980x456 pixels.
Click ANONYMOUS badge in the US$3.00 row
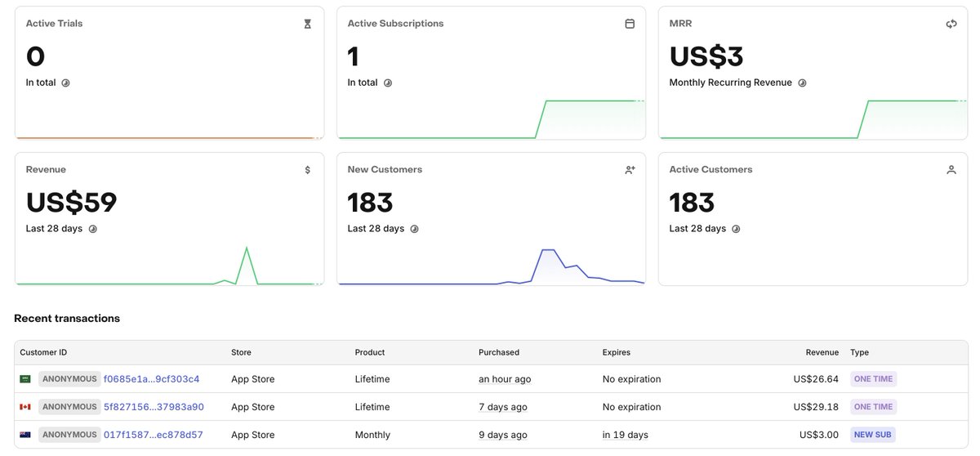tap(69, 435)
